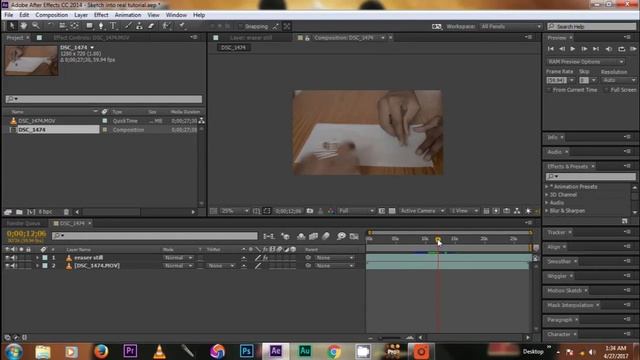This screenshot has width=640, height=360.
Task: Toggle region of interest in viewer
Action: pos(381,211)
